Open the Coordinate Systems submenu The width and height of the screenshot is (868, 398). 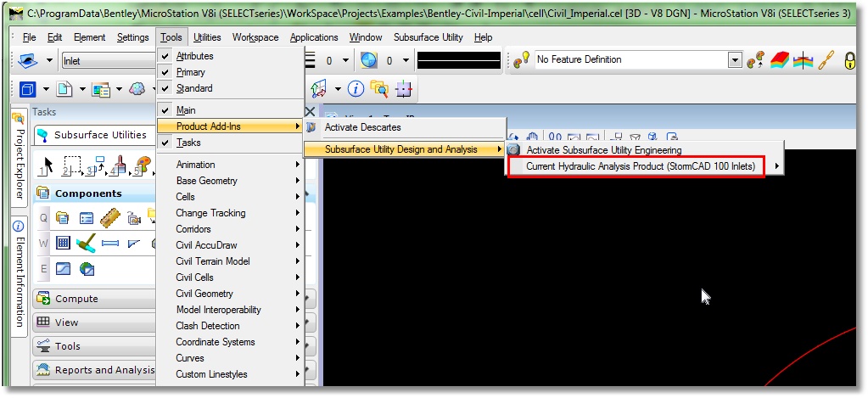point(230,341)
